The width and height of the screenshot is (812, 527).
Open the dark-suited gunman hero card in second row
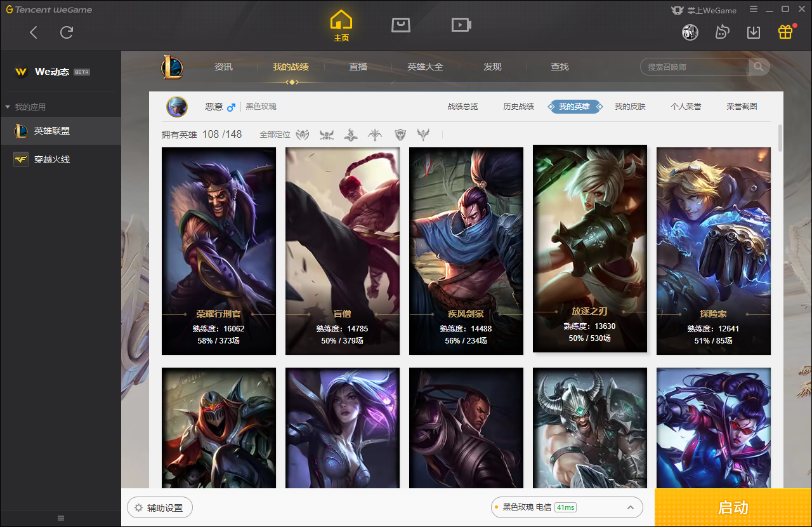(x=466, y=428)
